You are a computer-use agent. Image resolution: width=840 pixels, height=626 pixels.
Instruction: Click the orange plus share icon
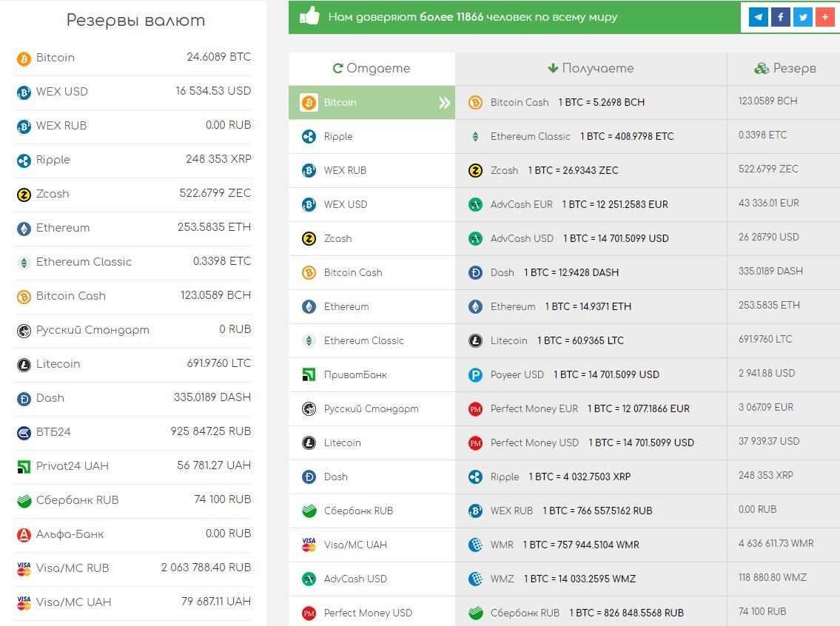click(824, 17)
